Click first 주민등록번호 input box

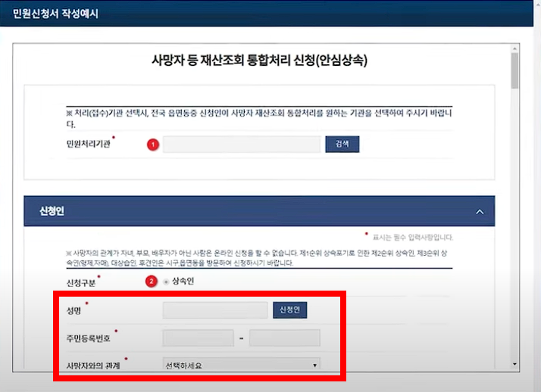[x=198, y=338]
